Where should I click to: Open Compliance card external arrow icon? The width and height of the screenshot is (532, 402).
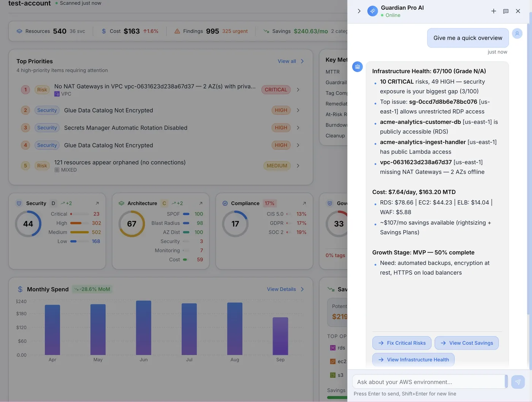click(304, 203)
